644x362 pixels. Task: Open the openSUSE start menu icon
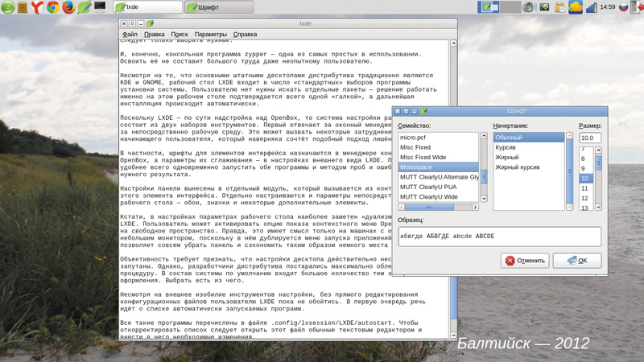pos(8,7)
